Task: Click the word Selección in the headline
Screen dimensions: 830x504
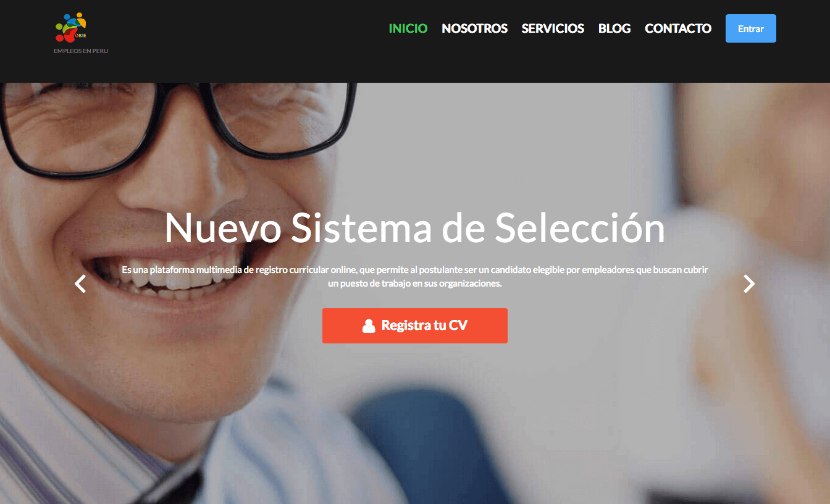Action: pyautogui.click(x=580, y=228)
